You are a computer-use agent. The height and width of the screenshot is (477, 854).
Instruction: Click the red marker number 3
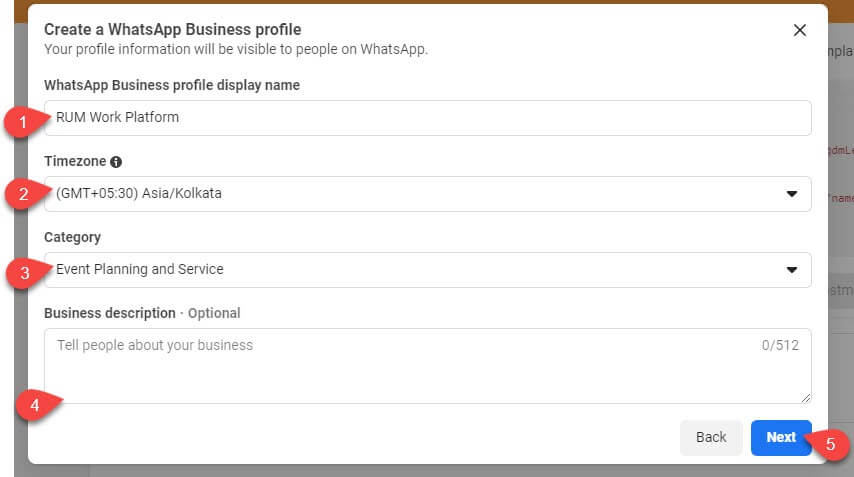click(25, 273)
